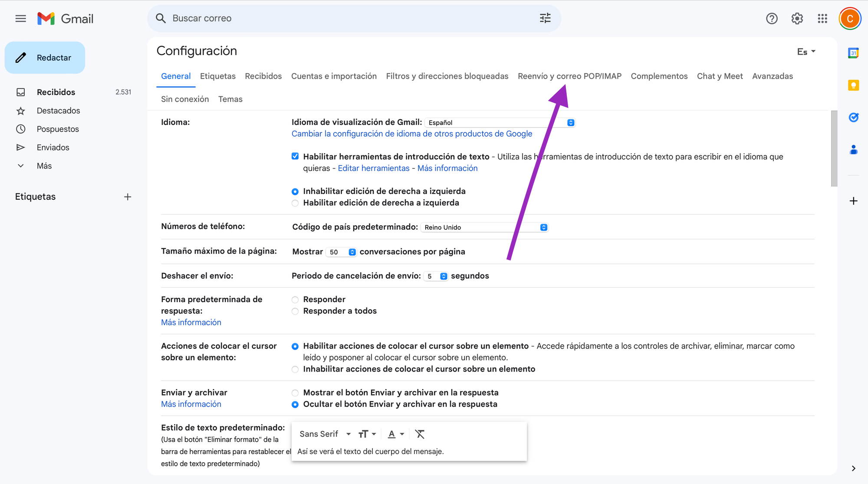
Task: Uncheck Habilitar herramientas de introducción de texto
Action: (295, 156)
